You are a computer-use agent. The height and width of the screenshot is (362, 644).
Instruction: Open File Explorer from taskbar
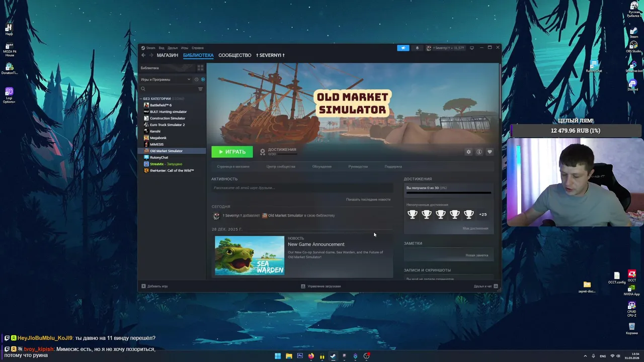[x=289, y=356]
